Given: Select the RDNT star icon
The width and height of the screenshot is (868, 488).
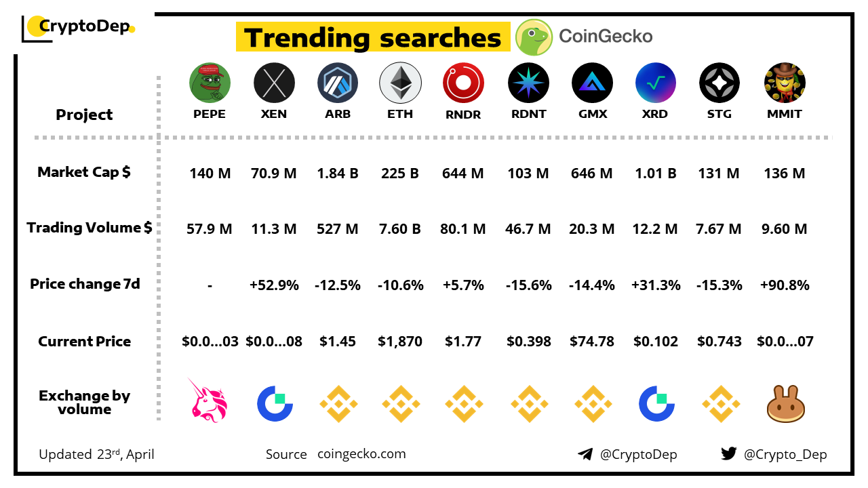Looking at the screenshot, I should click(x=528, y=83).
